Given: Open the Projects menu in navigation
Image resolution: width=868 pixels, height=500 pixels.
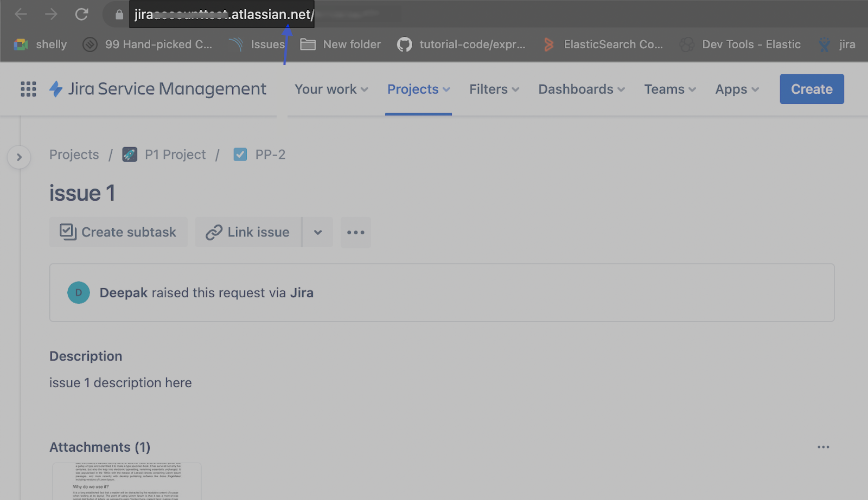Looking at the screenshot, I should pyautogui.click(x=418, y=89).
